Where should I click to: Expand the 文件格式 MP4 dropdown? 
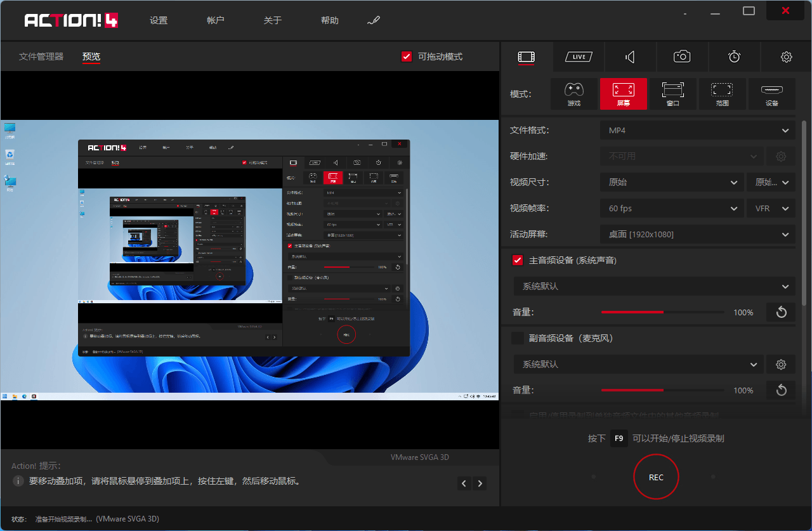pyautogui.click(x=697, y=131)
